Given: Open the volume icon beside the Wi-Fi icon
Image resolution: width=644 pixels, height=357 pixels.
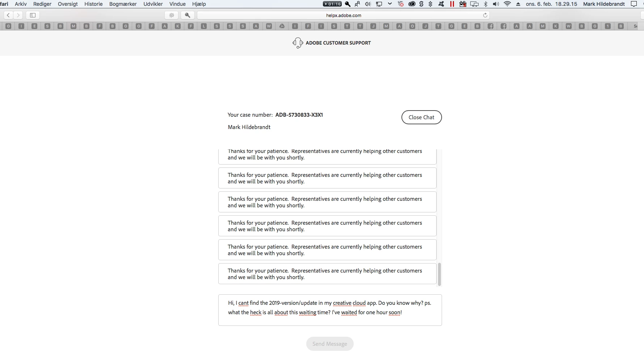Looking at the screenshot, I should [496, 4].
